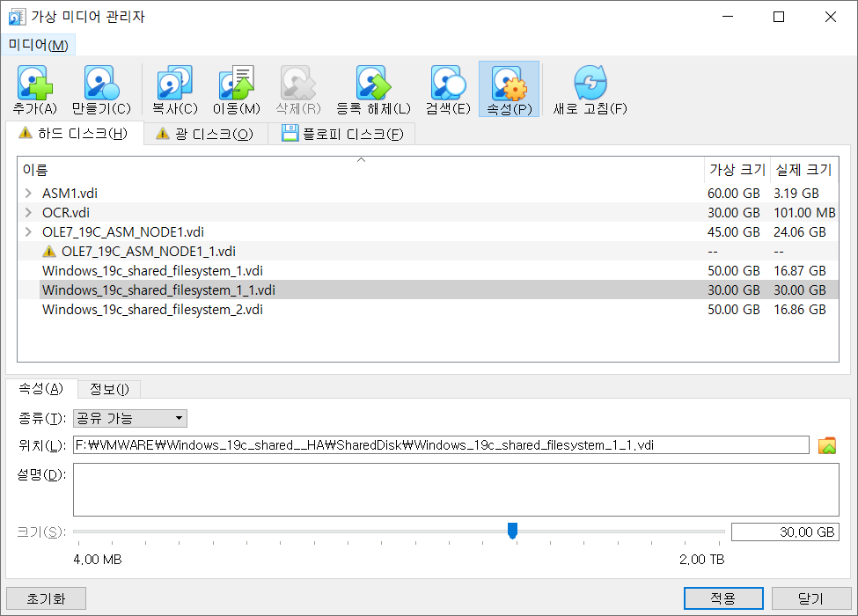Toggle the Properties (속성) toolbar icon
This screenshot has height=616, width=858.
[509, 90]
